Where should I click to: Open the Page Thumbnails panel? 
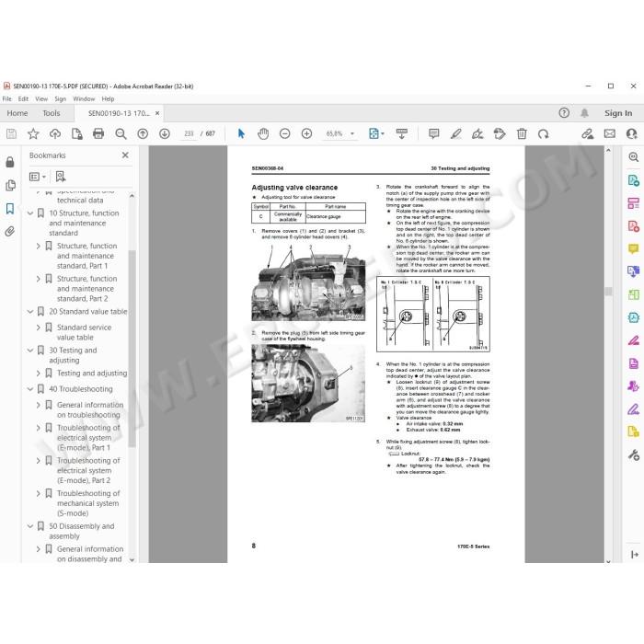pos(10,185)
